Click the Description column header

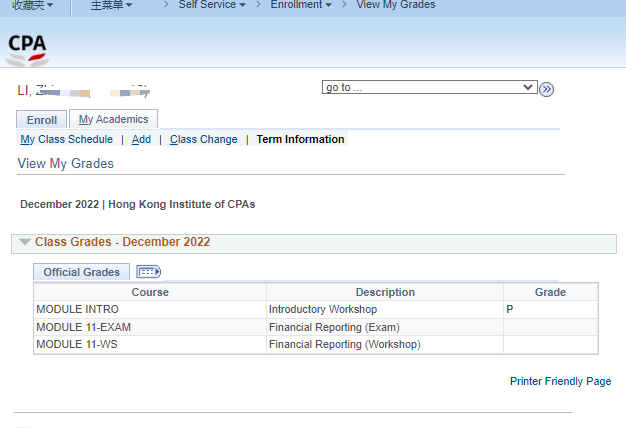click(385, 292)
